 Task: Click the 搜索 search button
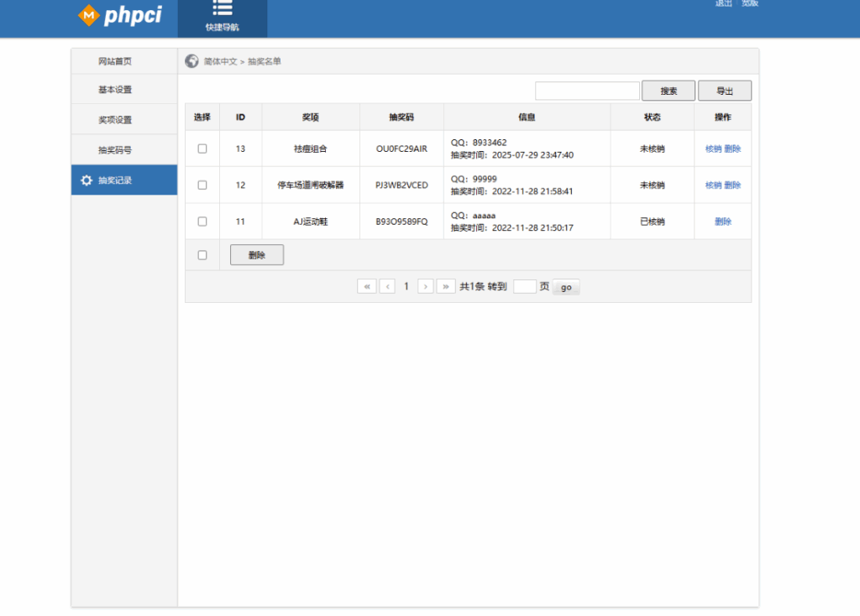point(669,91)
